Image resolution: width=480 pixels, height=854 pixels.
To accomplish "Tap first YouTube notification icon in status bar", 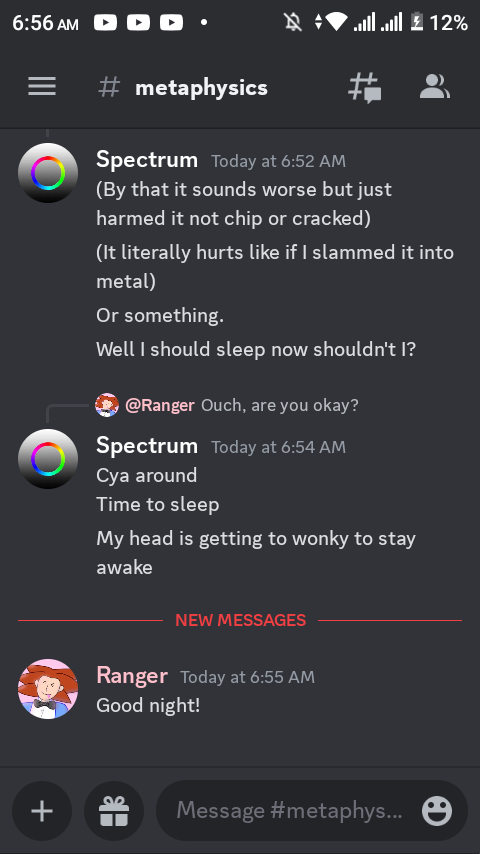I will (x=105, y=22).
